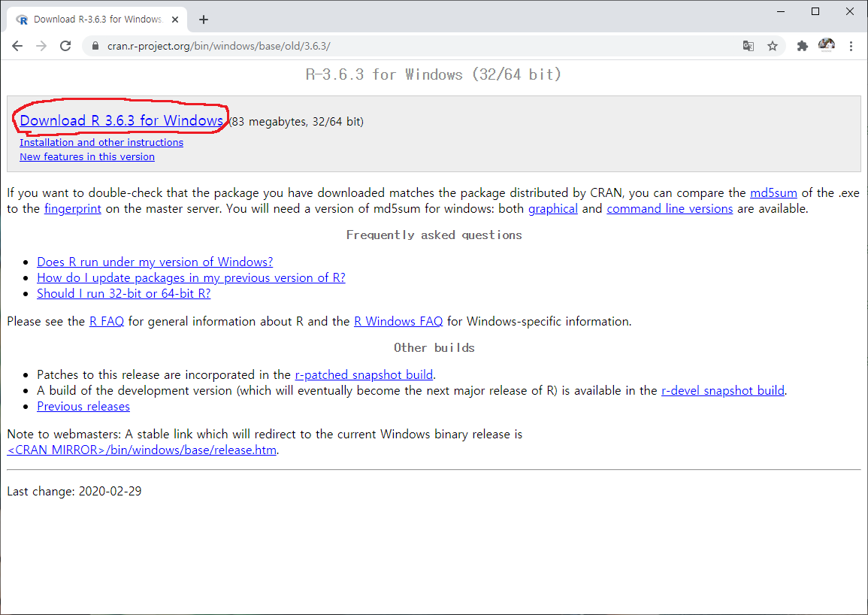
Task: Open command line versions link
Action: 670,209
